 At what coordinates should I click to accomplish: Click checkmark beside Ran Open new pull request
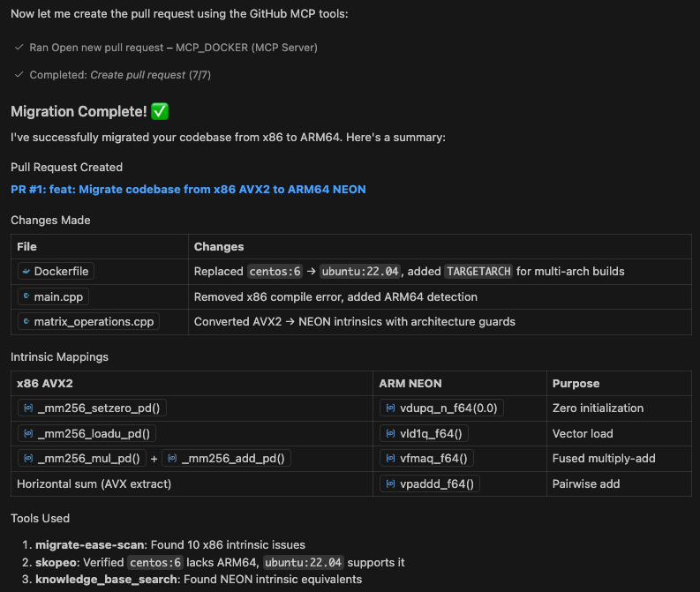[x=19, y=48]
